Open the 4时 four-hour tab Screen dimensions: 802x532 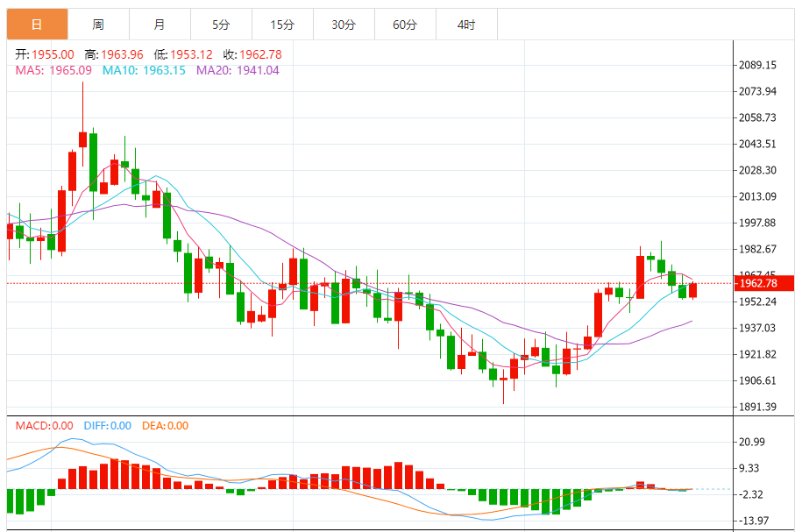466,24
